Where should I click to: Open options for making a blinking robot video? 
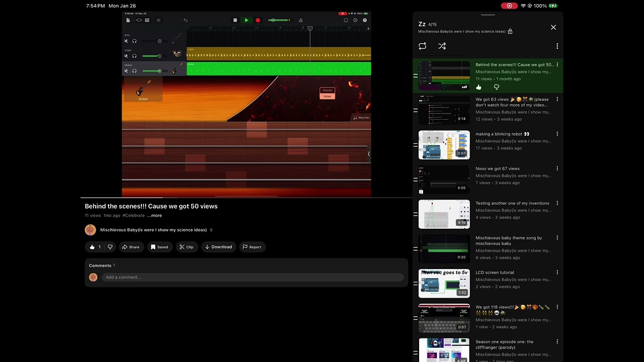(557, 134)
